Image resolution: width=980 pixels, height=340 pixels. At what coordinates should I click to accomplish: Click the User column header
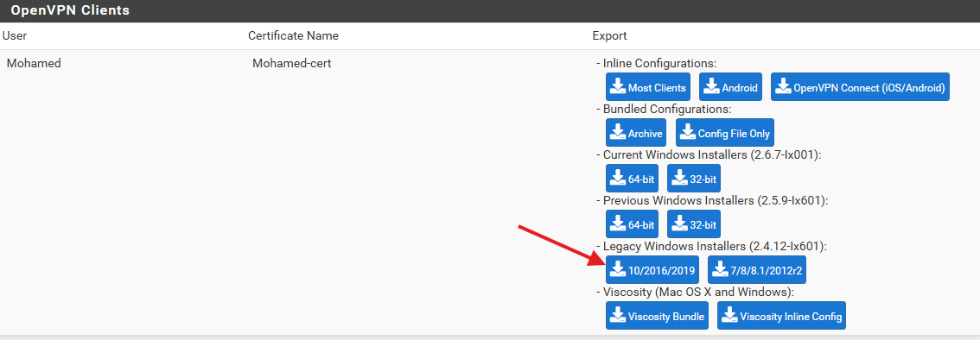[15, 35]
